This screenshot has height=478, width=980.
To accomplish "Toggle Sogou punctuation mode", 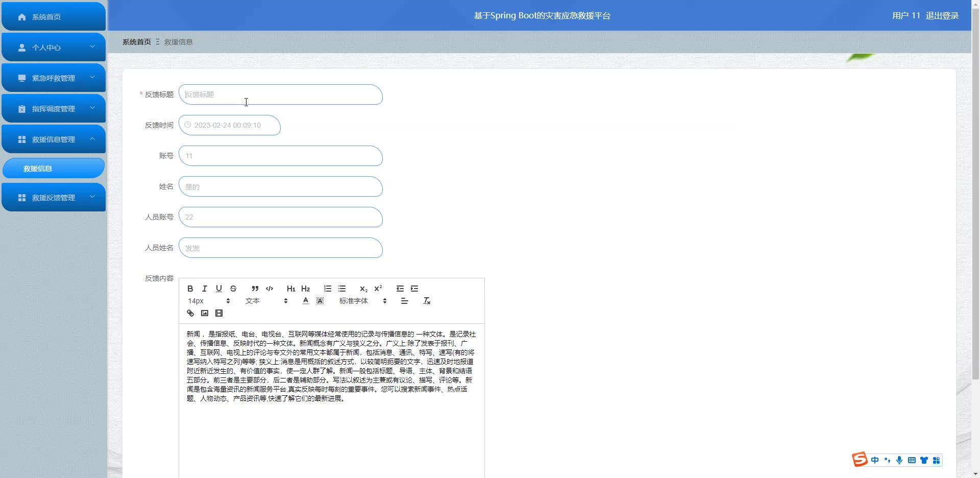I will point(887,460).
